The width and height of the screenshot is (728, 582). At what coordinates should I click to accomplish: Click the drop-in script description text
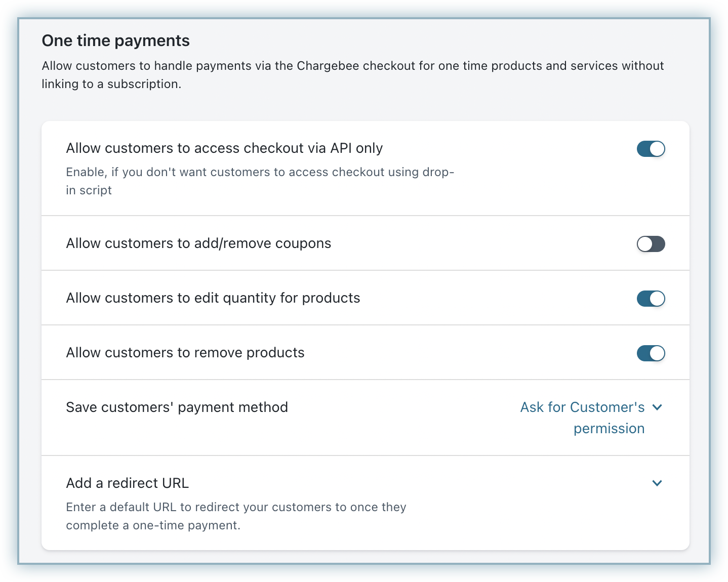[x=260, y=181]
